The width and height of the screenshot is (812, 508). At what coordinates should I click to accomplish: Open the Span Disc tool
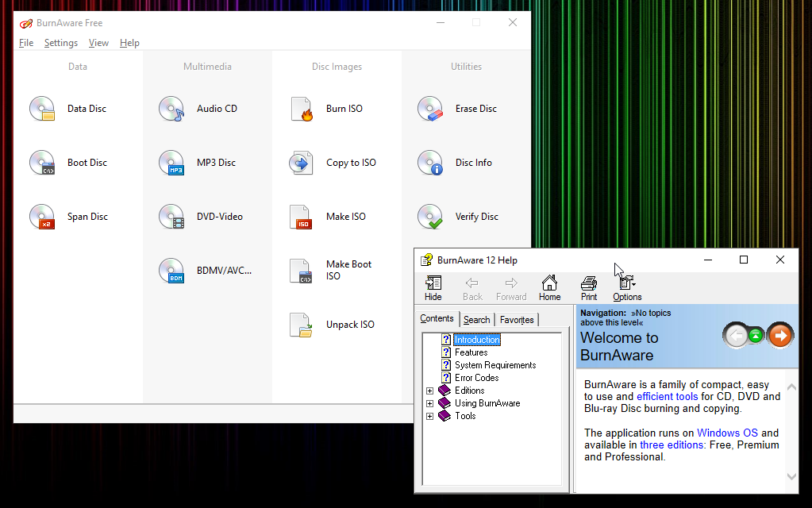click(68, 217)
